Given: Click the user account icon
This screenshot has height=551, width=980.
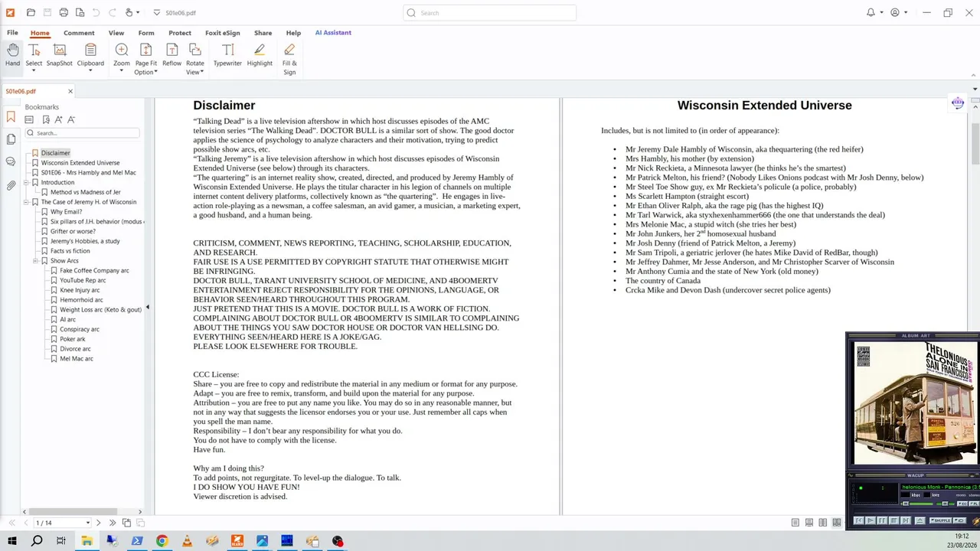Looking at the screenshot, I should (894, 12).
